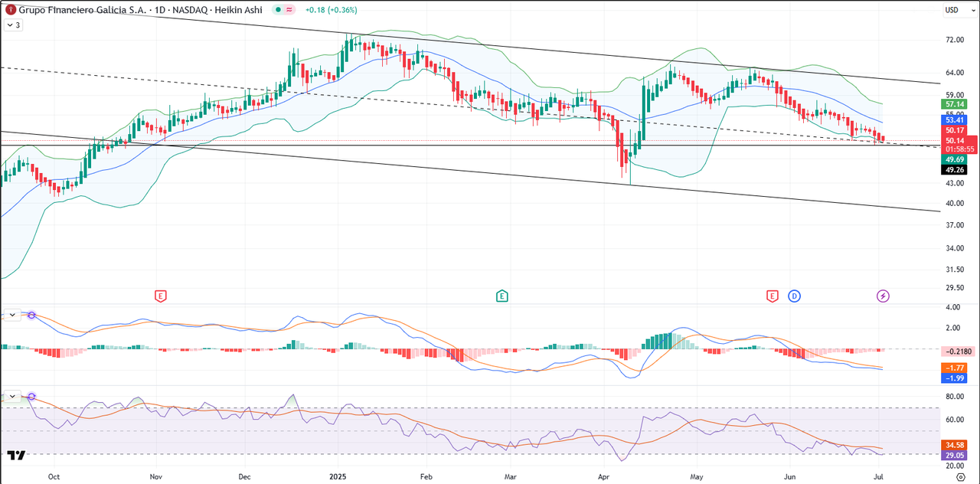Click the Grupo Financiero Galicia symbol logo
Viewport: 980px width, 484px height.
(x=10, y=10)
